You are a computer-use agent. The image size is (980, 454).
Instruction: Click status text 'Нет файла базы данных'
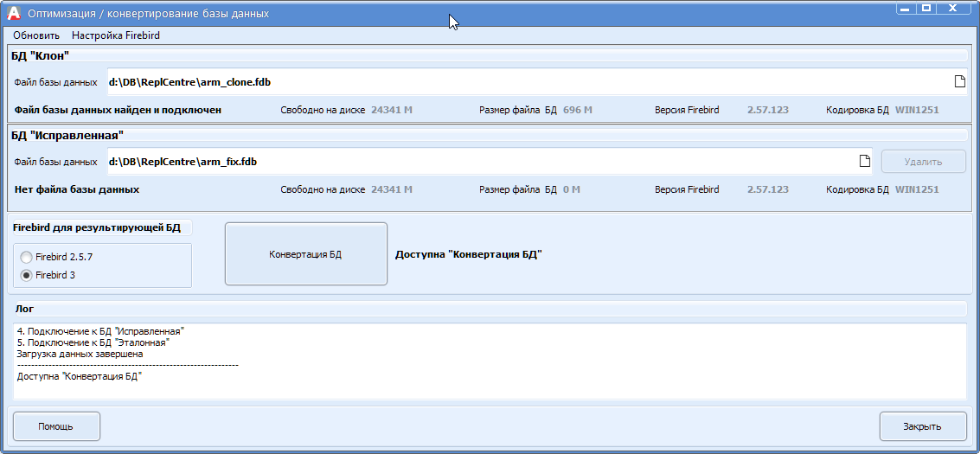[x=76, y=189]
